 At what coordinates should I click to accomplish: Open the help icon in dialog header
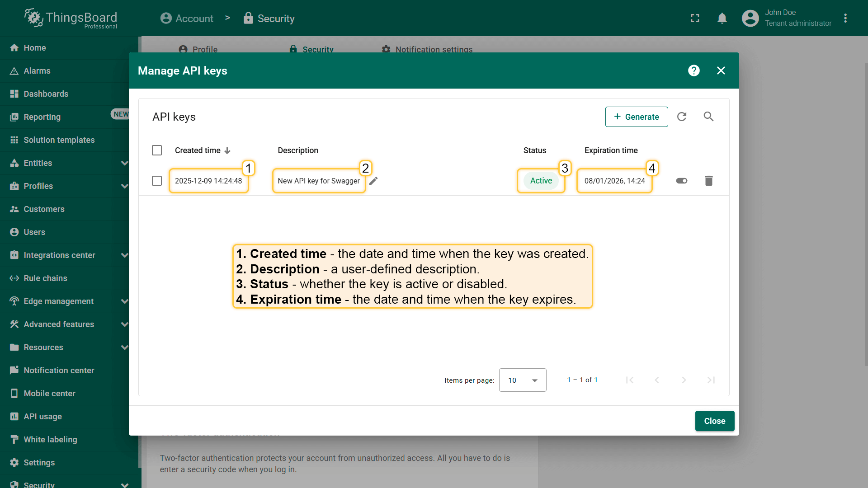tap(693, 70)
